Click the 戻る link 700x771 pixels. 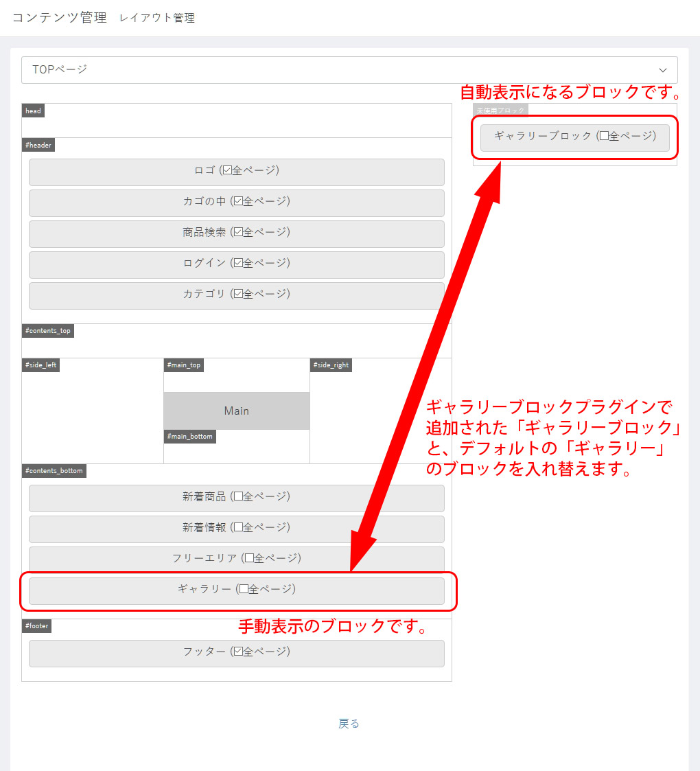(x=349, y=724)
